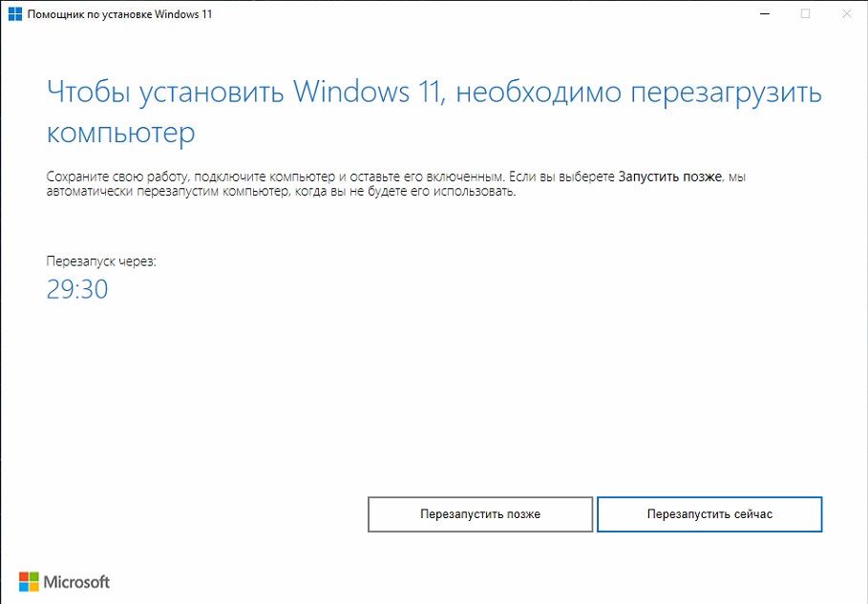Image resolution: width=868 pixels, height=604 pixels.
Task: Choose Перезапустить позже to postpone restart
Action: pos(480,514)
